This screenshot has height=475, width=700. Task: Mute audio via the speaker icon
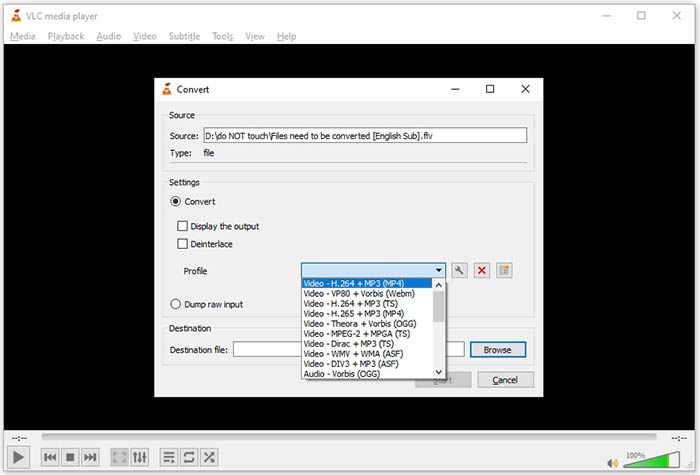click(x=611, y=459)
